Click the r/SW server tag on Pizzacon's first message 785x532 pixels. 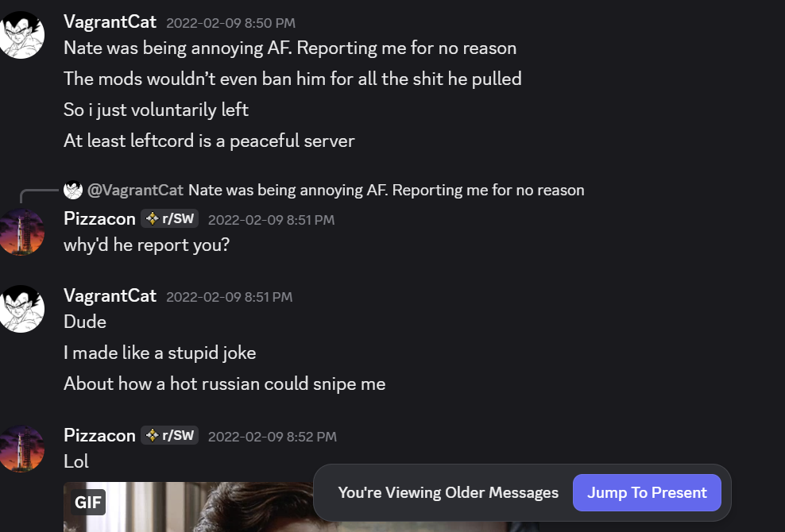click(x=170, y=219)
